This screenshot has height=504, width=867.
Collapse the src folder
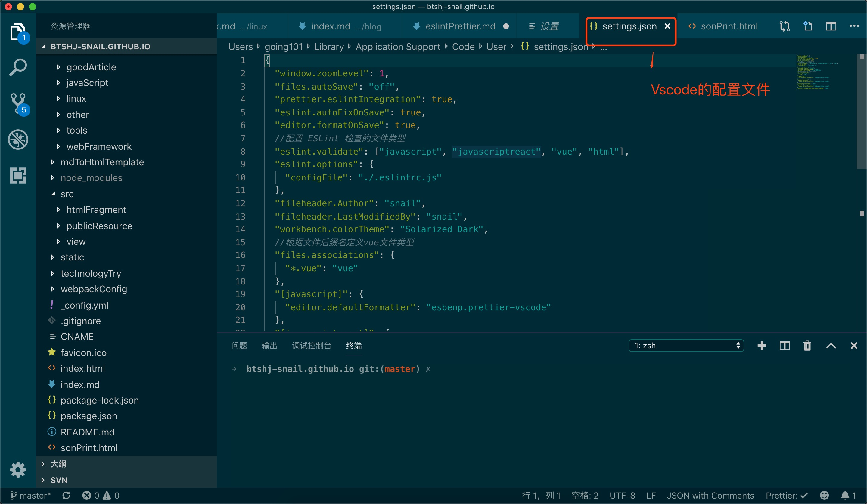tap(67, 194)
